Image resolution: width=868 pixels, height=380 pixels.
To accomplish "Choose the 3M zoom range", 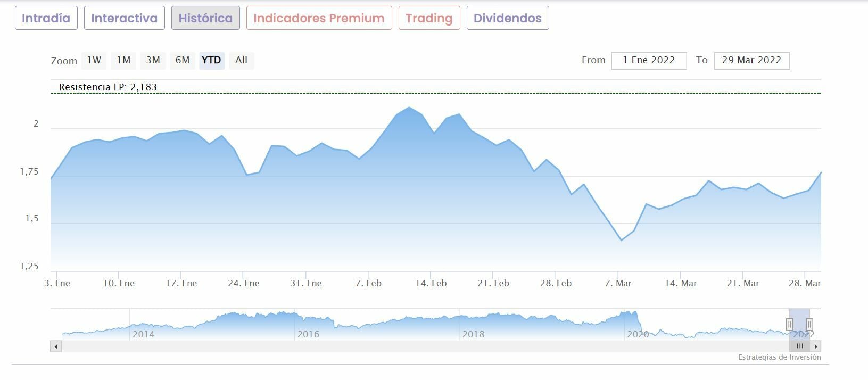I will pyautogui.click(x=153, y=60).
